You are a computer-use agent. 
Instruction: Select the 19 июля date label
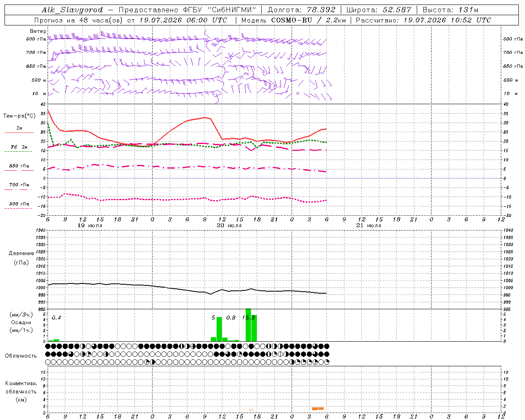pos(90,226)
